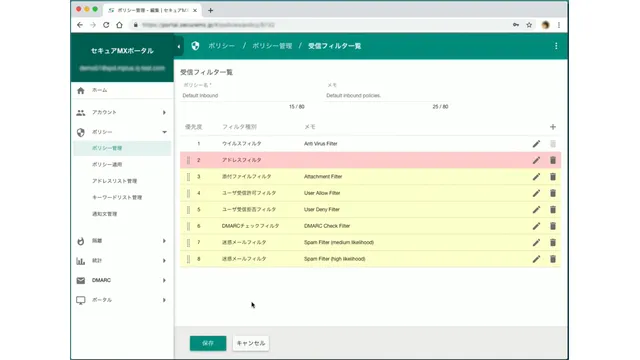Open the browser three-dot menu
Viewport: 640px width, 360px height.
pyautogui.click(x=559, y=25)
